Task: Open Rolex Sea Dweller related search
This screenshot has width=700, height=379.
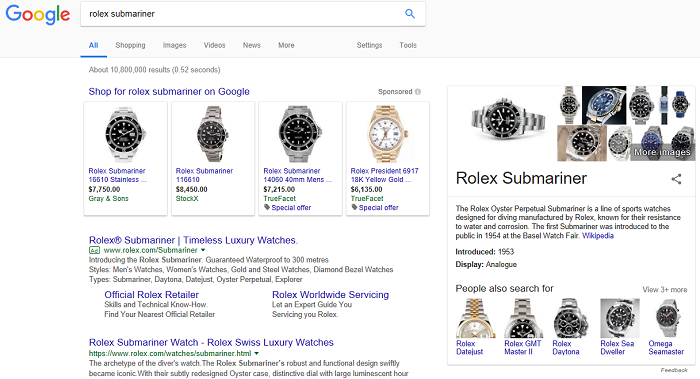Action: tap(617, 348)
